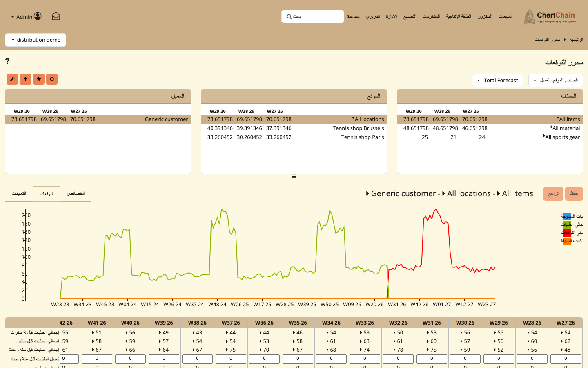Expand the 48 cell under W27 26

click(x=562, y=350)
